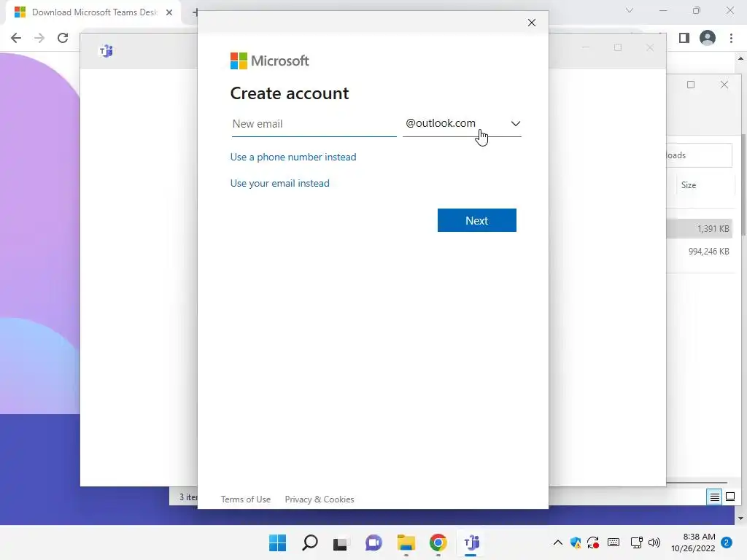
Task: Open Windows Start menu
Action: tap(277, 542)
